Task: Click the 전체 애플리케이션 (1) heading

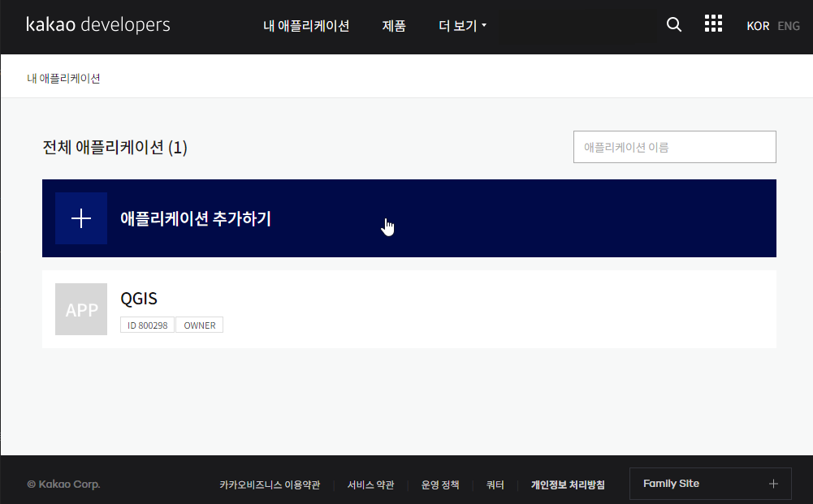Action: pyautogui.click(x=115, y=148)
